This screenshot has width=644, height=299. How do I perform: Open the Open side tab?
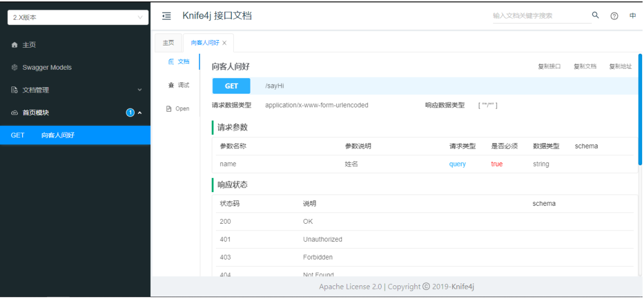tap(179, 109)
